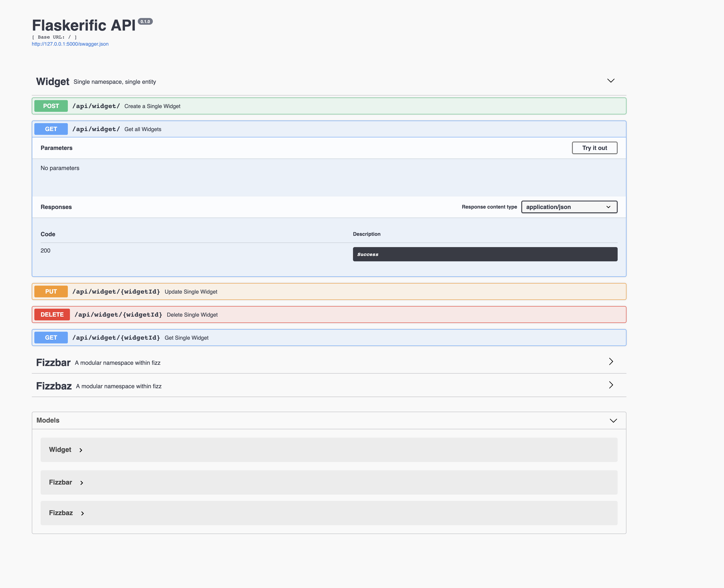This screenshot has height=588, width=724.
Task: Collapse the Models section chevron
Action: (x=613, y=420)
